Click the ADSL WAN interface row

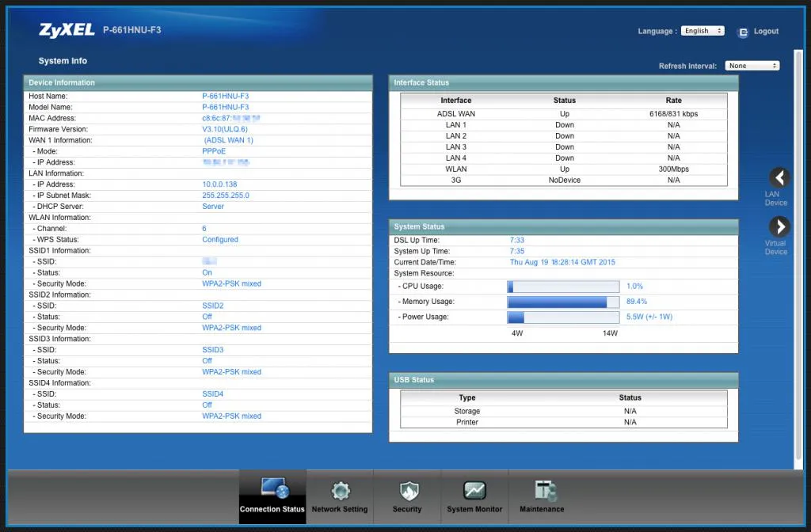(x=564, y=114)
